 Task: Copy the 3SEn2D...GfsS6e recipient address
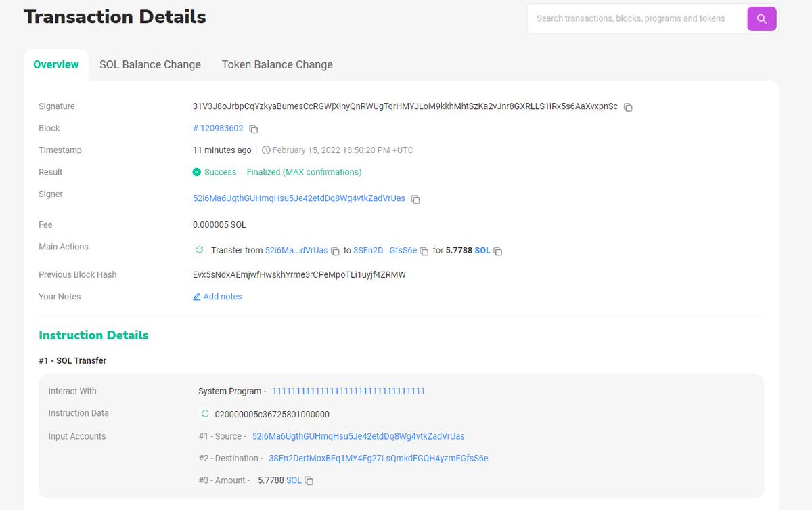[x=424, y=251]
